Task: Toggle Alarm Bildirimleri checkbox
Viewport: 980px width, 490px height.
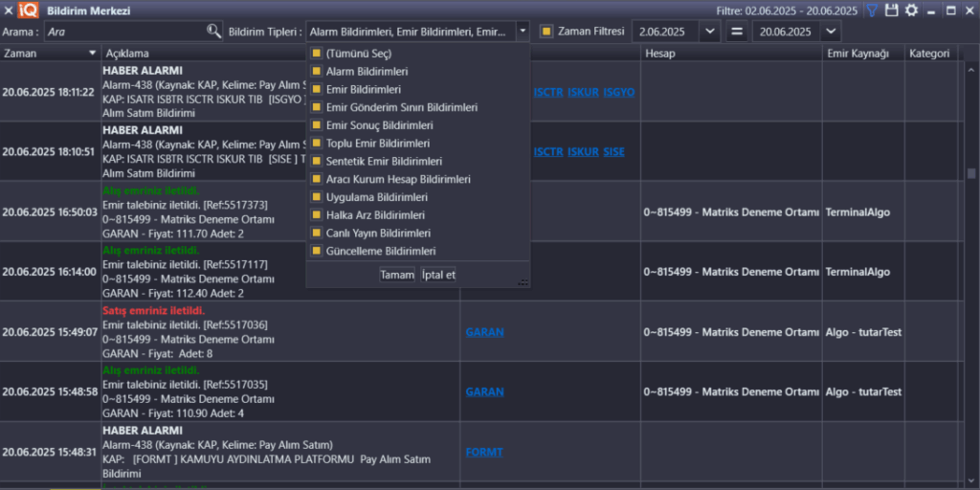Action: pos(316,72)
